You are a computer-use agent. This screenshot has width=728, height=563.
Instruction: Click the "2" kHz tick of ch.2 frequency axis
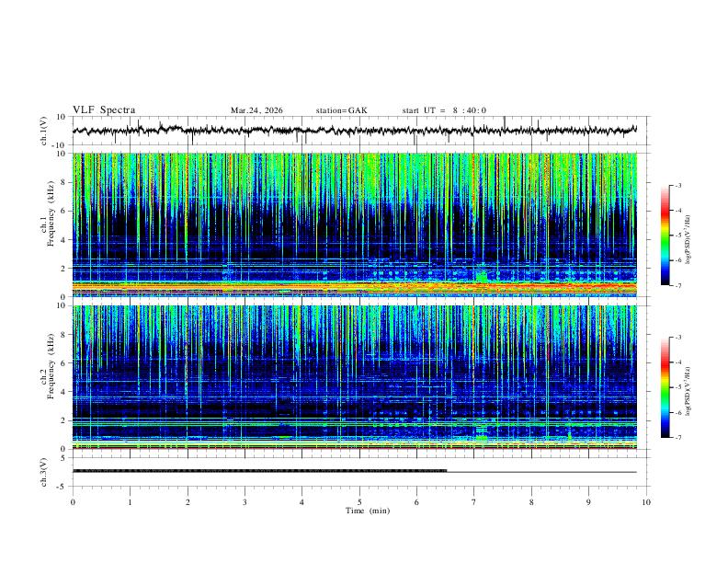click(x=63, y=420)
